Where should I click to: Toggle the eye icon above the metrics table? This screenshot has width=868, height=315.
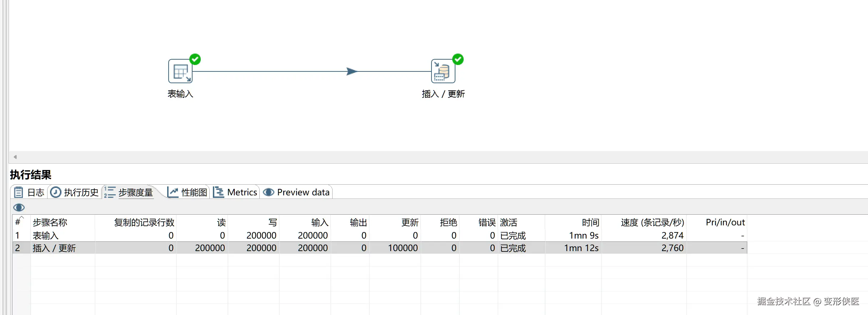19,207
